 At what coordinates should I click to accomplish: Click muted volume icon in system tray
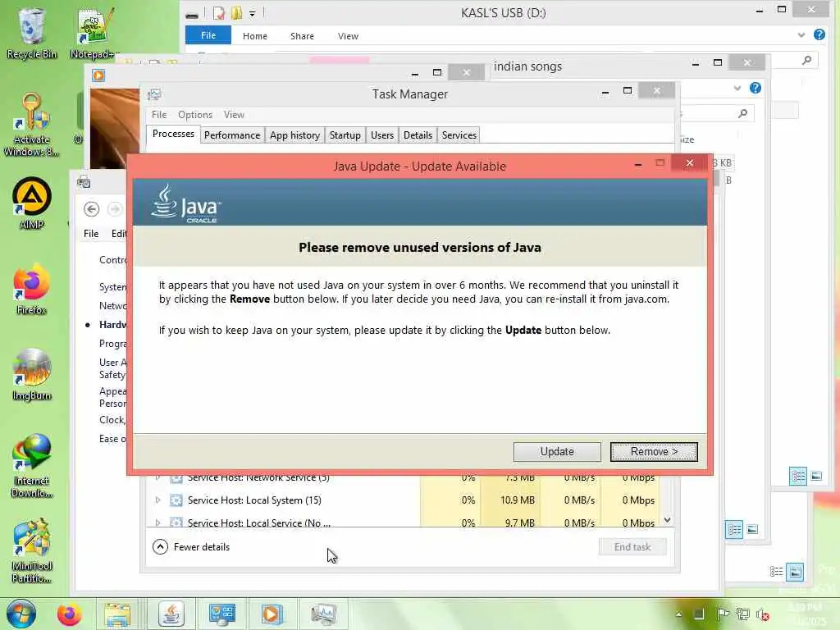click(763, 614)
